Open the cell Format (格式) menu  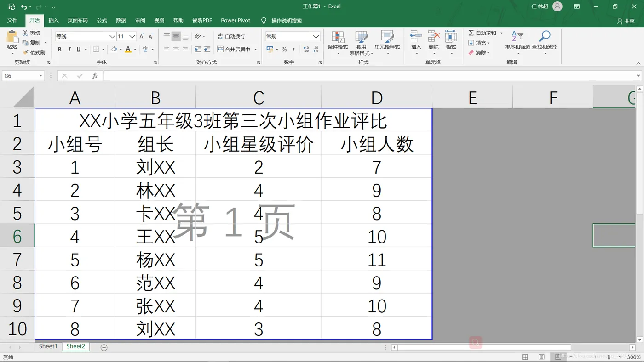(451, 43)
